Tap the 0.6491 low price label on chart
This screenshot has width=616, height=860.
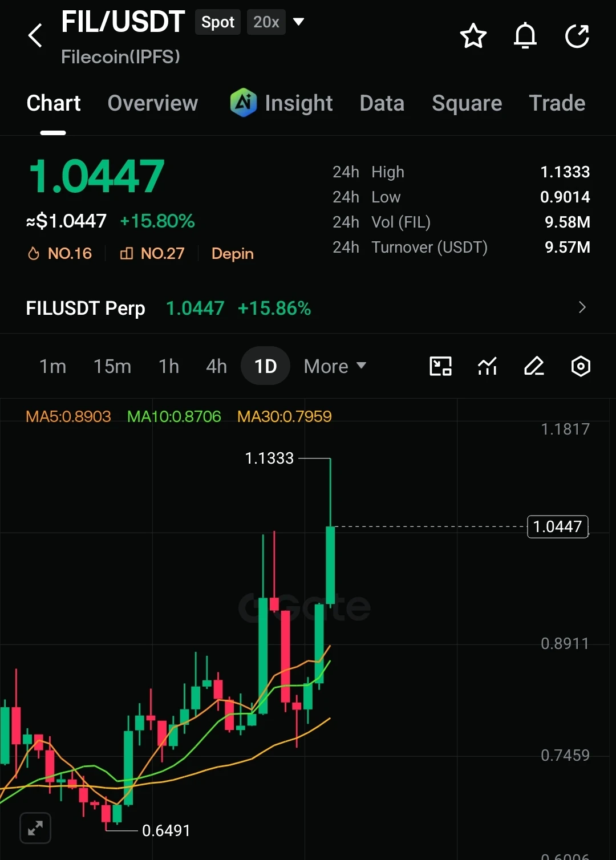(166, 830)
